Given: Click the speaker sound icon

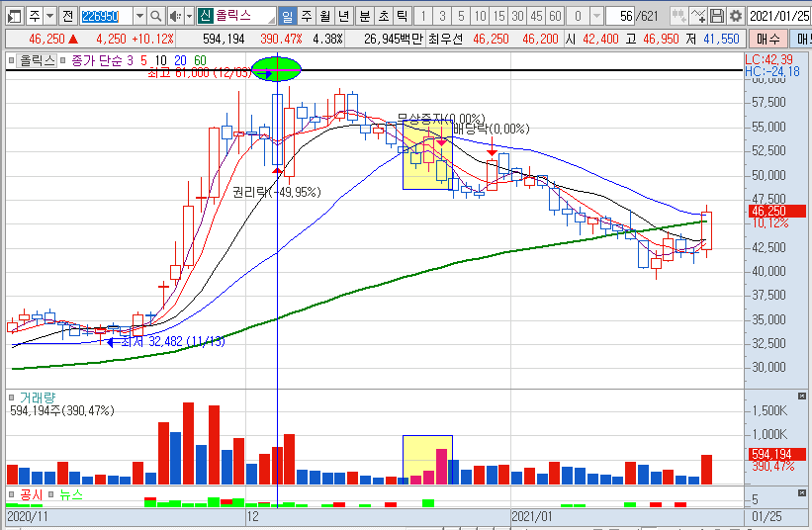Looking at the screenshot, I should 174,16.
